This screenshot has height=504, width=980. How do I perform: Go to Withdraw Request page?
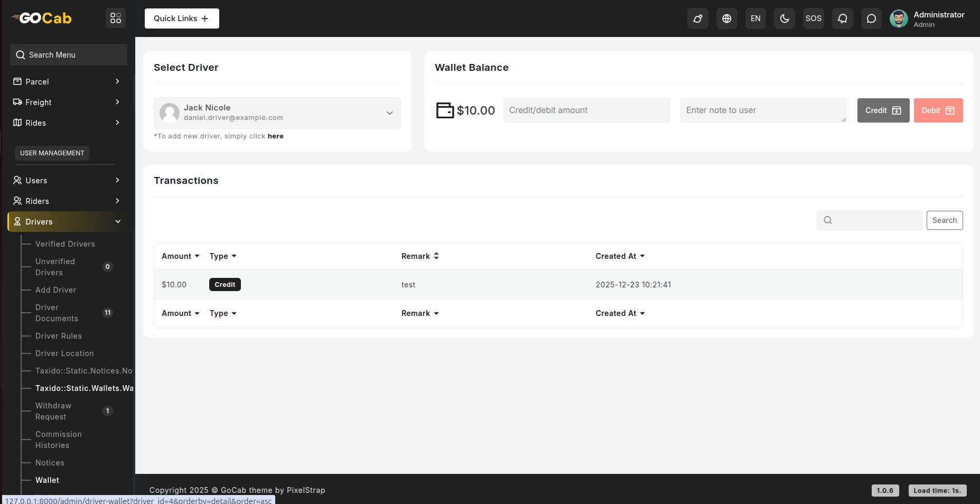coord(53,411)
